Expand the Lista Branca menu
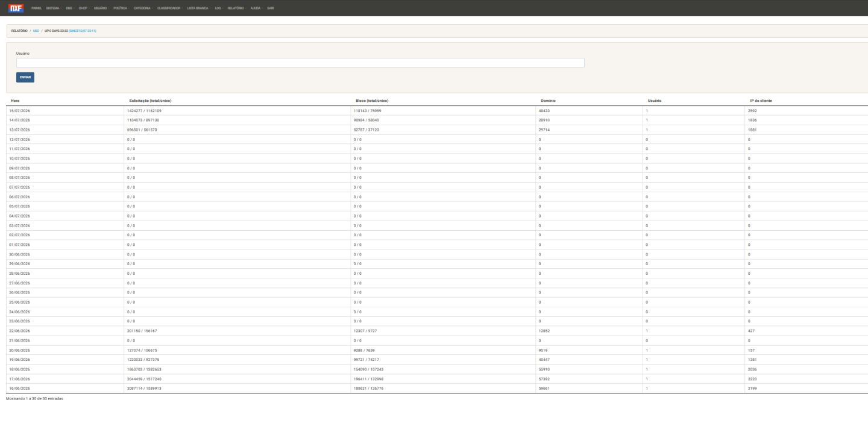This screenshot has width=868, height=423. coord(199,8)
